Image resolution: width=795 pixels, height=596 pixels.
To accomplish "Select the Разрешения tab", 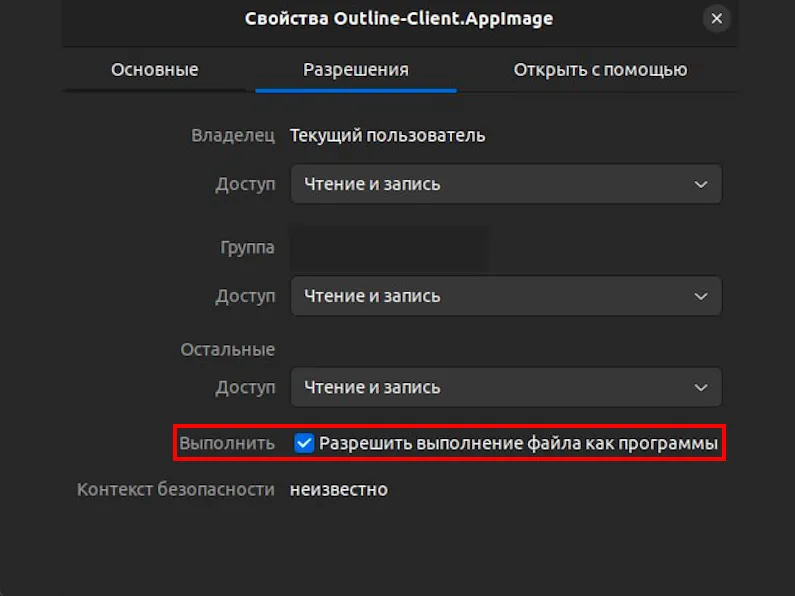I will [x=356, y=70].
